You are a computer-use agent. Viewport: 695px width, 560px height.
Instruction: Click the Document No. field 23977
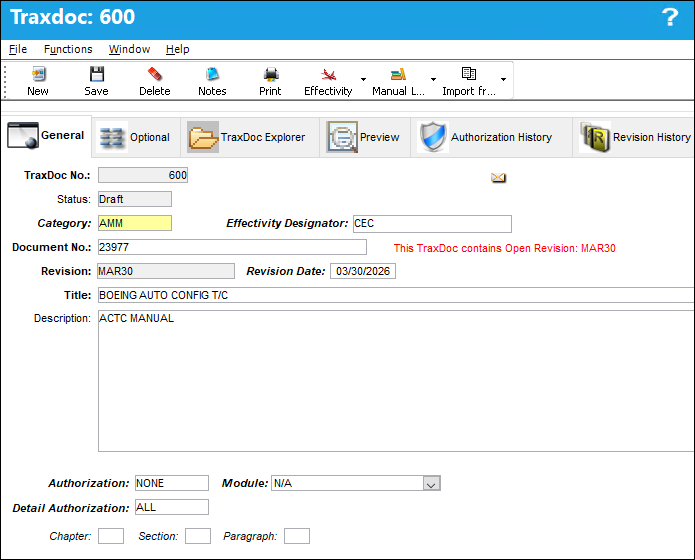click(x=232, y=247)
